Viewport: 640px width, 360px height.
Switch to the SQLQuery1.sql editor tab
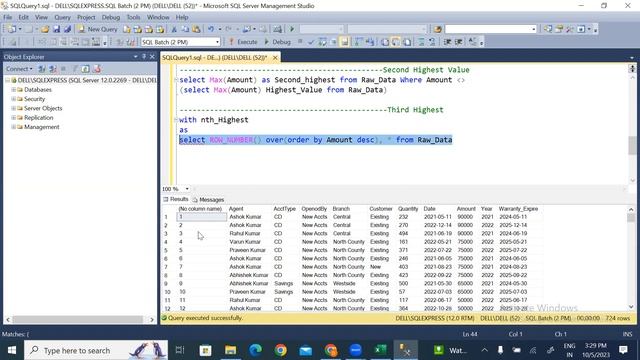tap(215, 58)
